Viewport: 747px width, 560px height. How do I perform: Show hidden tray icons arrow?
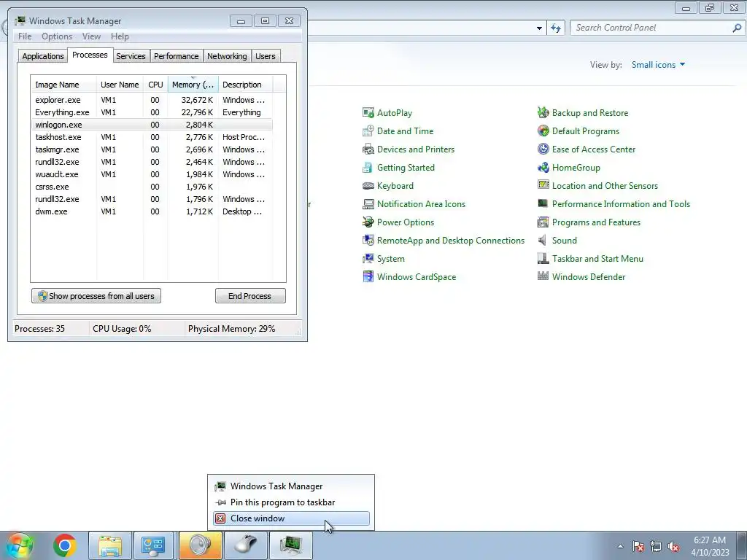point(620,547)
